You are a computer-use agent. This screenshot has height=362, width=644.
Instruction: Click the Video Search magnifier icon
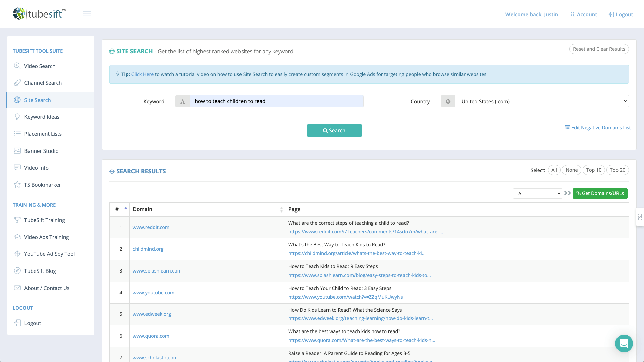(x=17, y=66)
